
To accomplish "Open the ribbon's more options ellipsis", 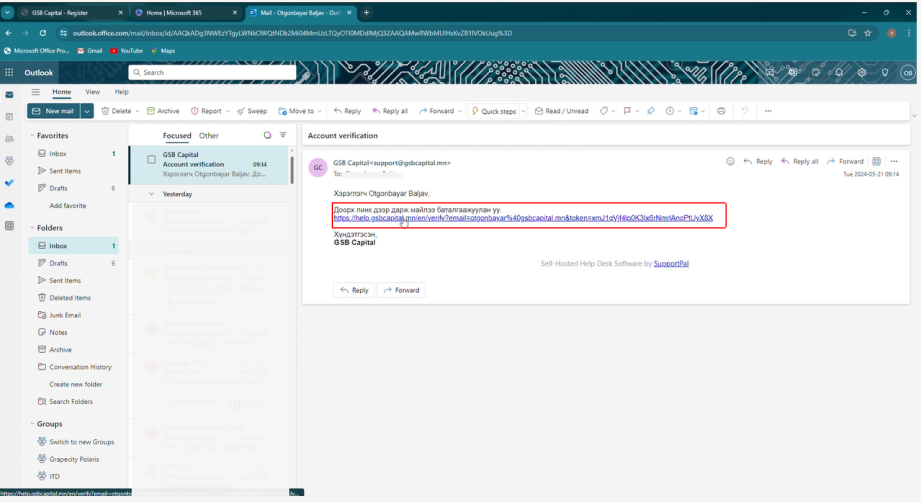I will point(768,111).
